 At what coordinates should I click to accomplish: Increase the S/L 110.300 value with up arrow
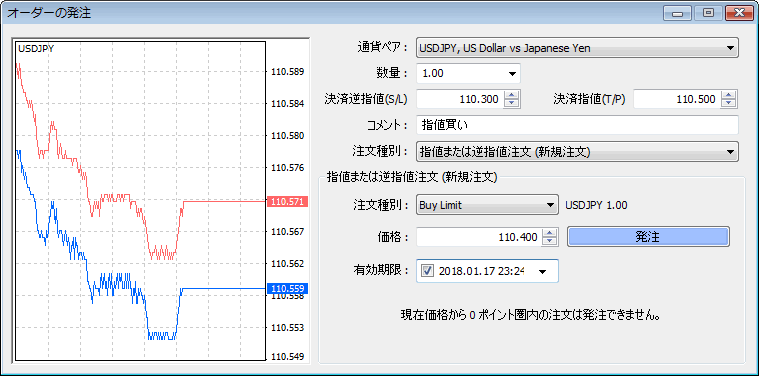tap(511, 95)
